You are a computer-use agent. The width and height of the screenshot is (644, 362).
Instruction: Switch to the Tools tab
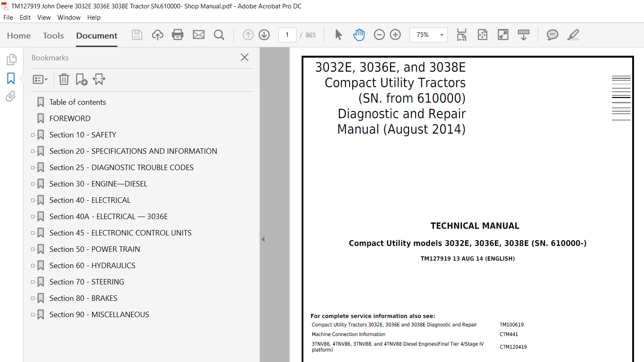(x=53, y=36)
